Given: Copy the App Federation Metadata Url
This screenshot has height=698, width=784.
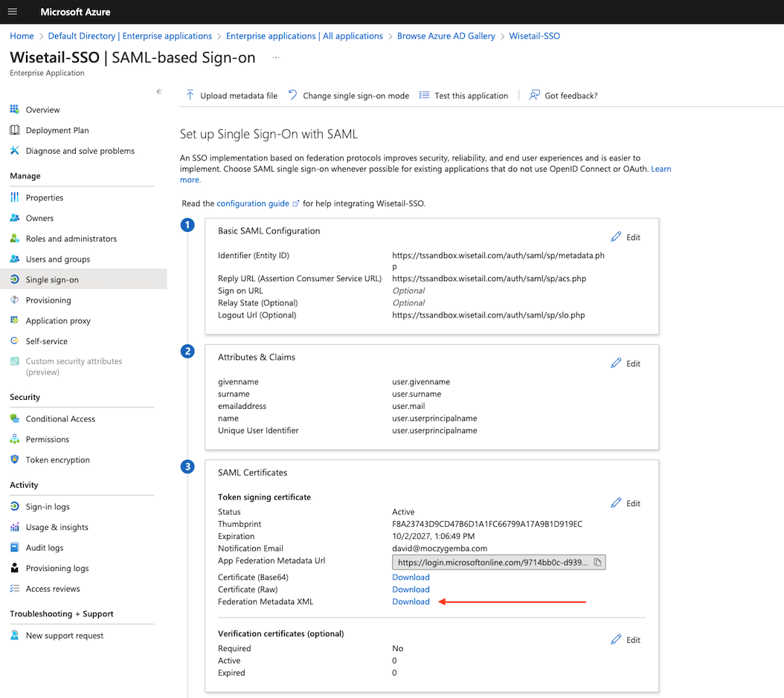Looking at the screenshot, I should [597, 563].
